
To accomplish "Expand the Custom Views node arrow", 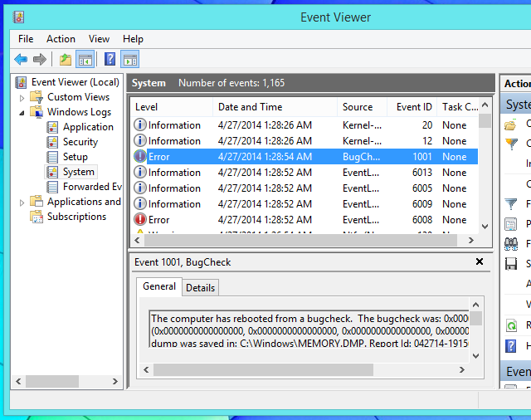I will click(22, 98).
